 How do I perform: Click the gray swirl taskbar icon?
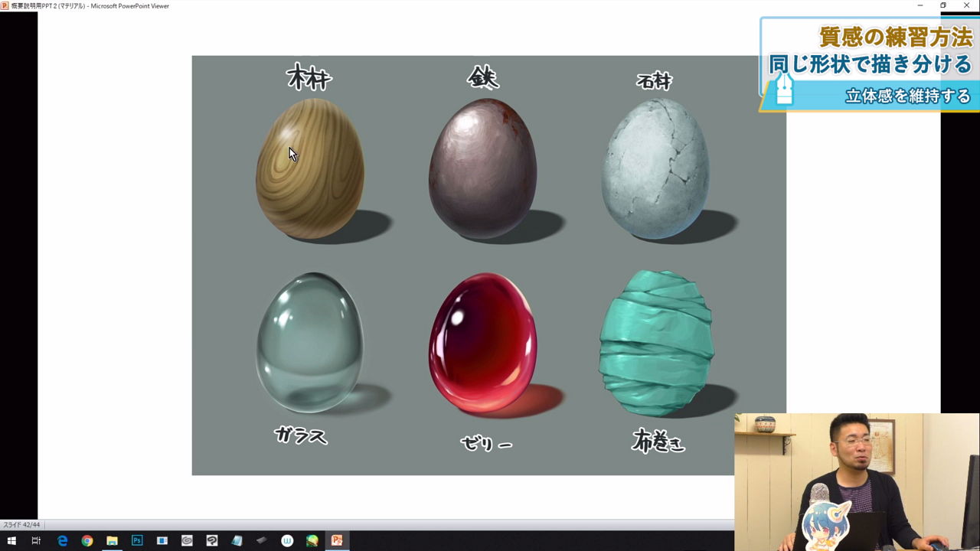tap(187, 540)
